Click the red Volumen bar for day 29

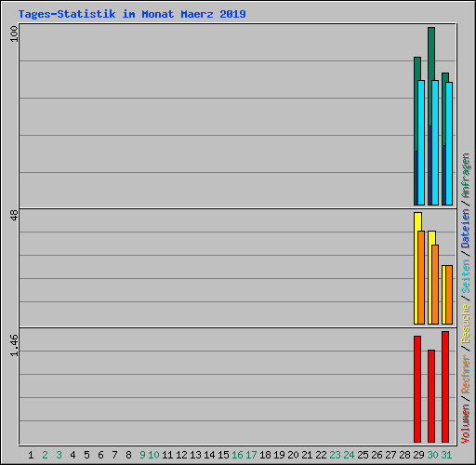click(x=417, y=389)
